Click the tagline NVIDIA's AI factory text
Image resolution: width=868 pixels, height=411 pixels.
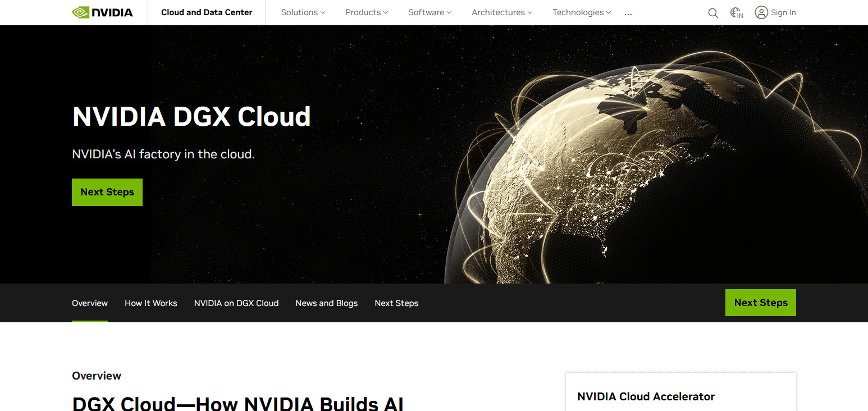(x=163, y=154)
